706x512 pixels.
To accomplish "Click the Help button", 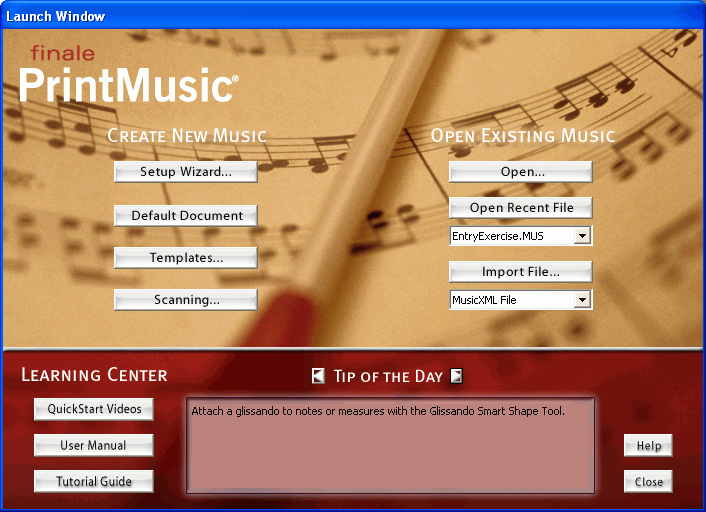I will 648,445.
